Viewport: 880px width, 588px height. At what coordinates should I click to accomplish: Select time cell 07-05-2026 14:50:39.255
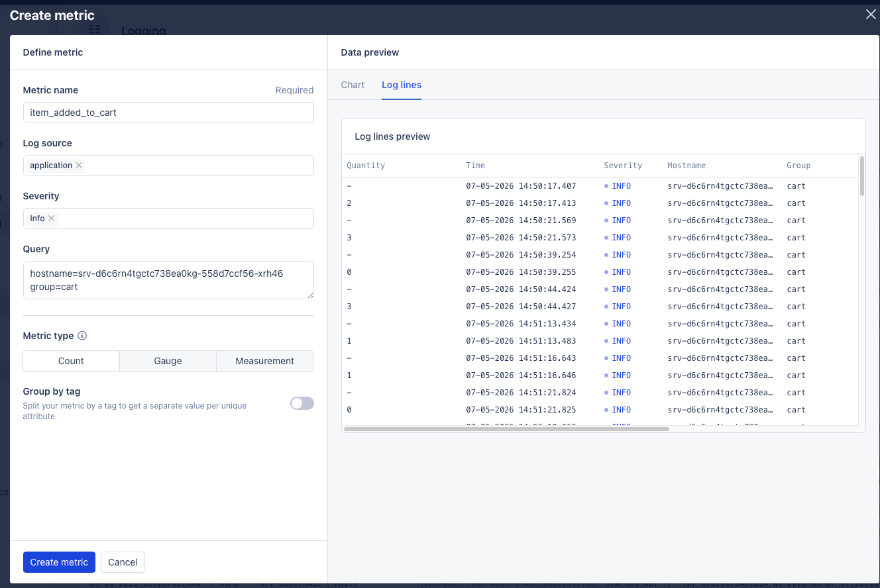point(521,272)
